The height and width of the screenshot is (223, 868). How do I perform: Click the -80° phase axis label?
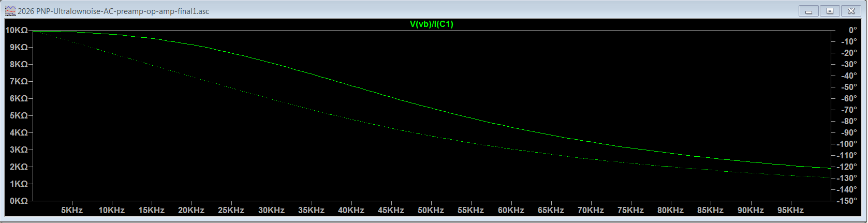849,122
